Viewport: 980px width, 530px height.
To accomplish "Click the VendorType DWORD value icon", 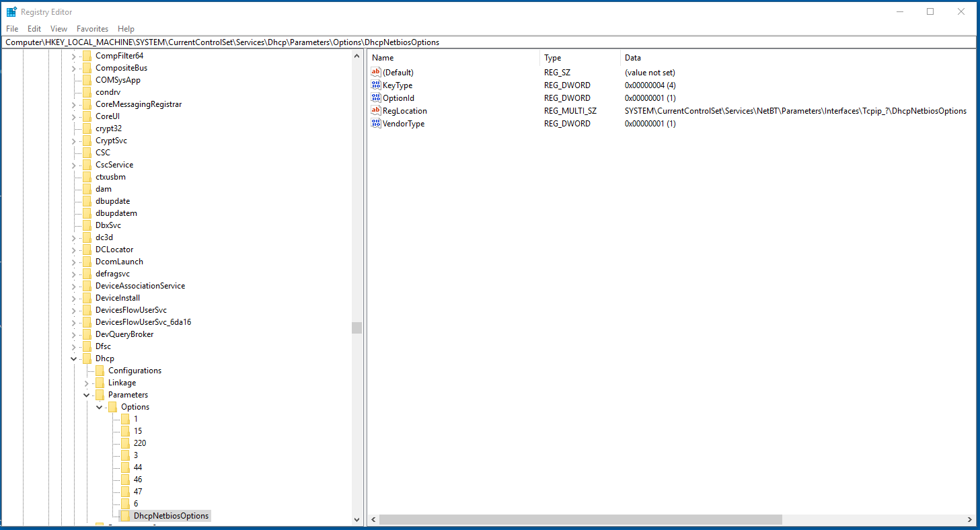I will pyautogui.click(x=376, y=124).
